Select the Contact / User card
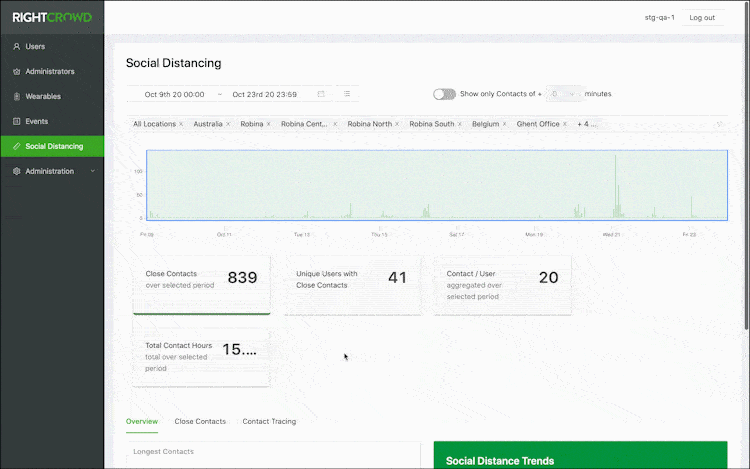The image size is (750, 469). point(502,285)
